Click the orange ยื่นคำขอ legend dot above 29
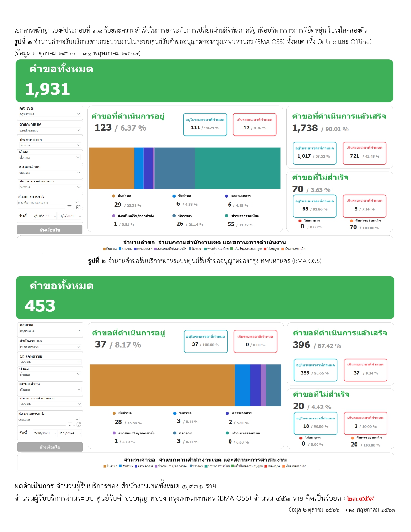 click(113, 196)
